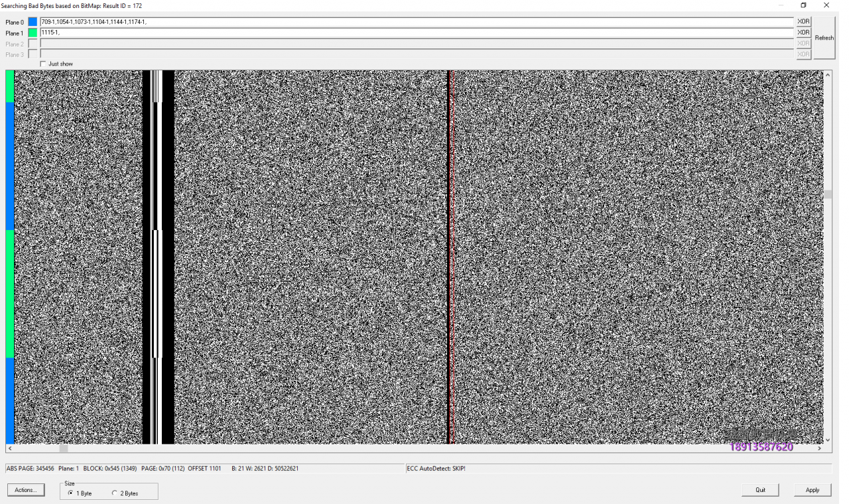
Task: Enable the Just show checkbox
Action: point(44,64)
